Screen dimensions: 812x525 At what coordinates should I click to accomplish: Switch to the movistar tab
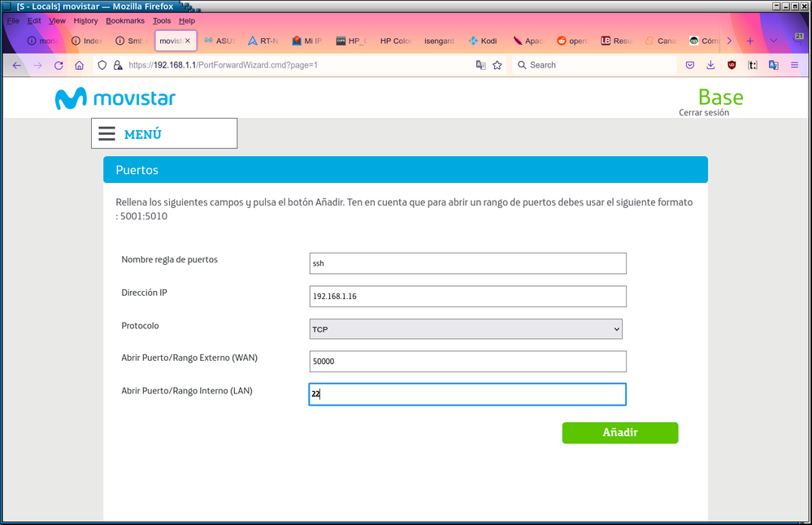tap(170, 41)
